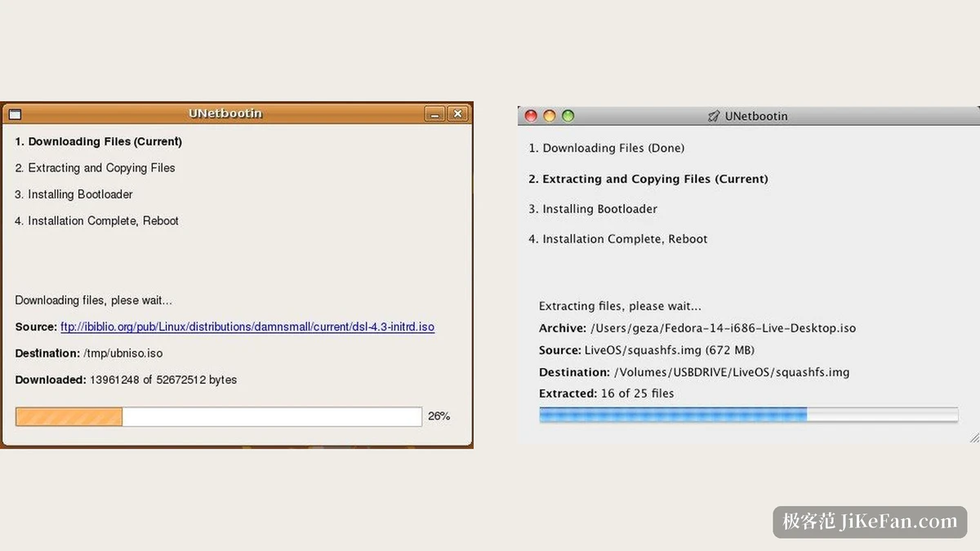Click the "16 of 25 files" extracted count
This screenshot has height=551, width=980.
tap(638, 393)
